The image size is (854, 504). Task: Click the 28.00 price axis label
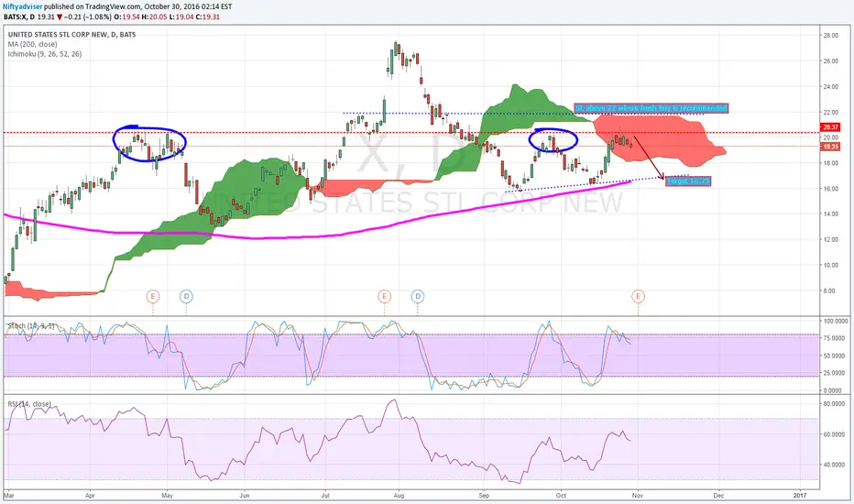coord(830,36)
